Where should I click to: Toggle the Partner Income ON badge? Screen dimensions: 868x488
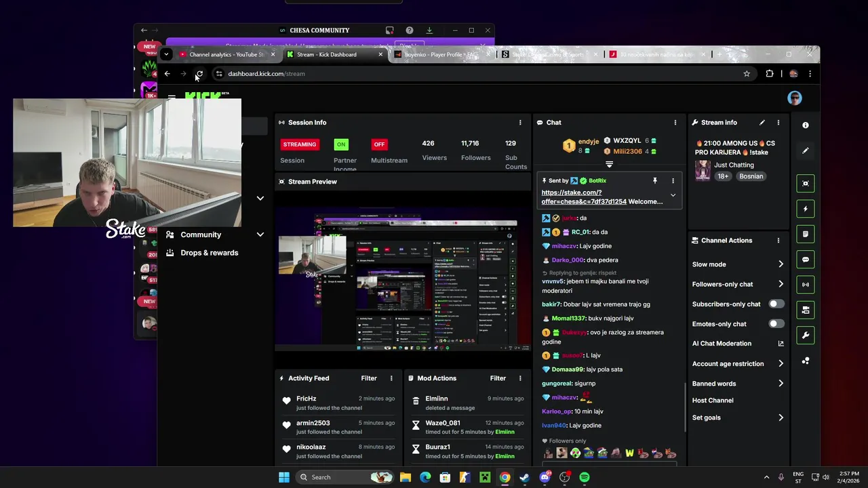pos(341,144)
